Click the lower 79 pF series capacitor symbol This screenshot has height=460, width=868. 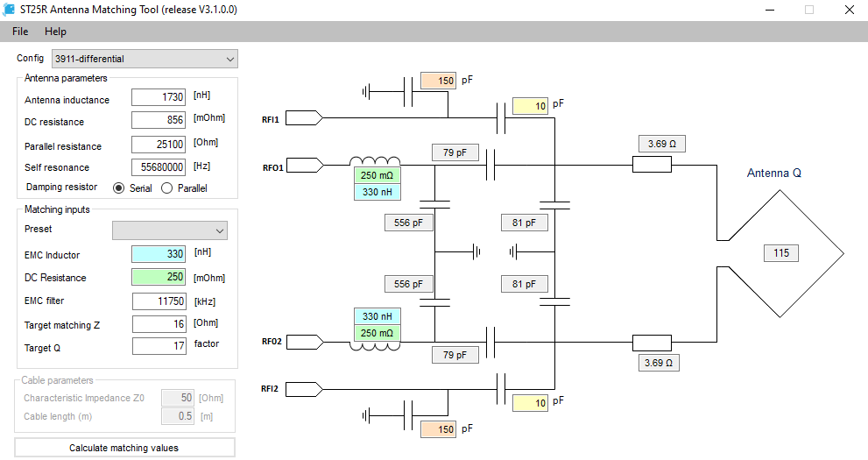click(490, 342)
